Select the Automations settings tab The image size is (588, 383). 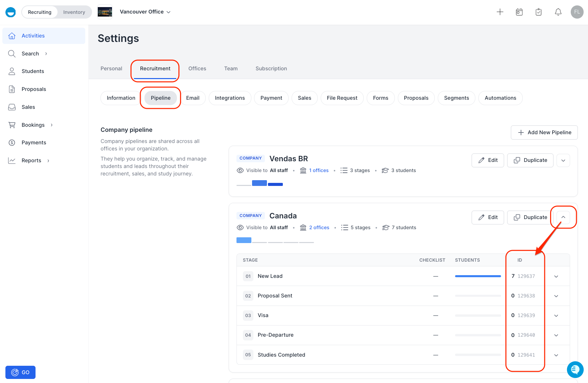[x=500, y=98]
